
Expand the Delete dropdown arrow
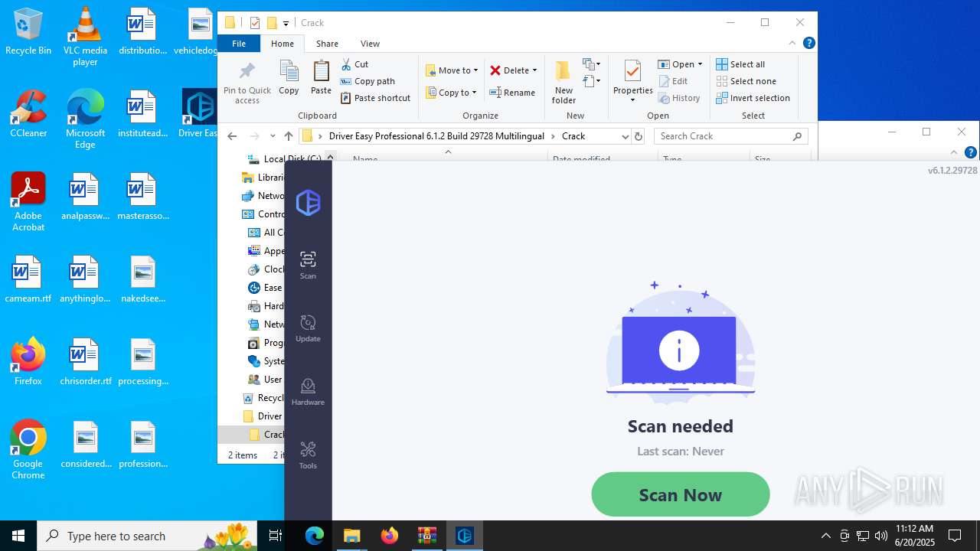coord(534,70)
